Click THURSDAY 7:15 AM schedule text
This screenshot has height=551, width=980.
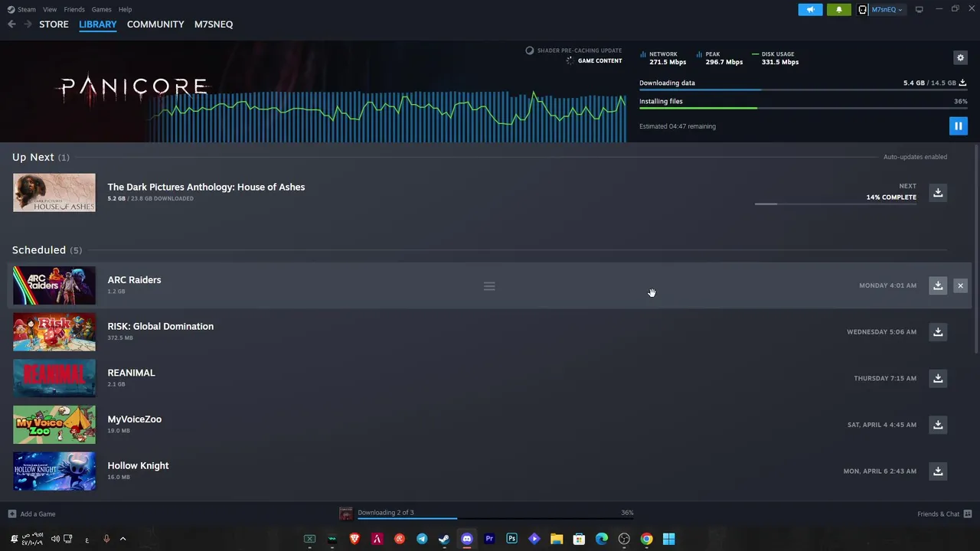[885, 378]
